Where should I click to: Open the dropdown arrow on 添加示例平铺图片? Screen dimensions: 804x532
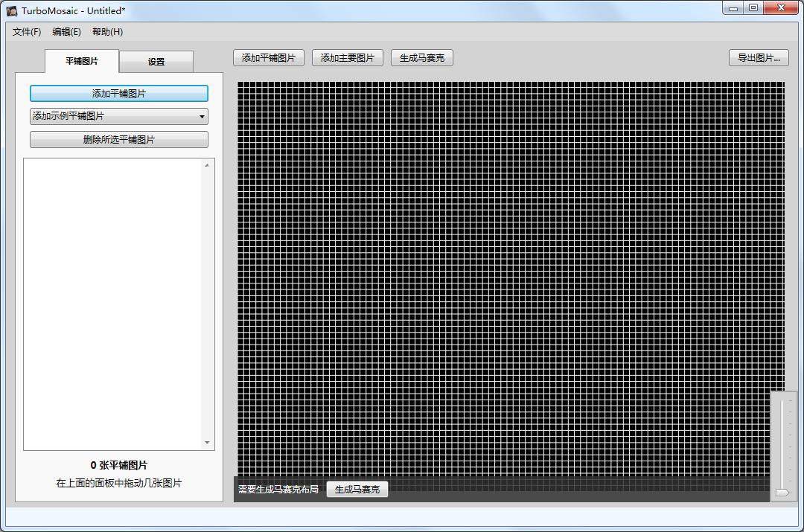(202, 116)
